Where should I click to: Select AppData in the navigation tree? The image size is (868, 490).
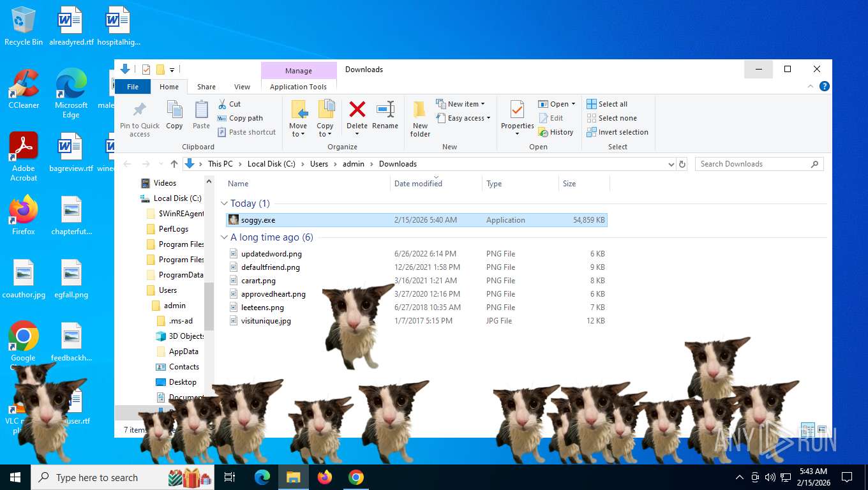(x=183, y=352)
